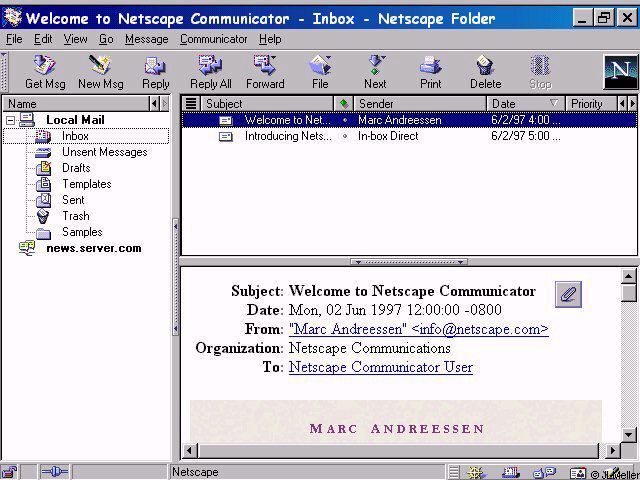Screen dimensions: 640x480
Task: Click the Trash folder icon
Action: (43, 216)
